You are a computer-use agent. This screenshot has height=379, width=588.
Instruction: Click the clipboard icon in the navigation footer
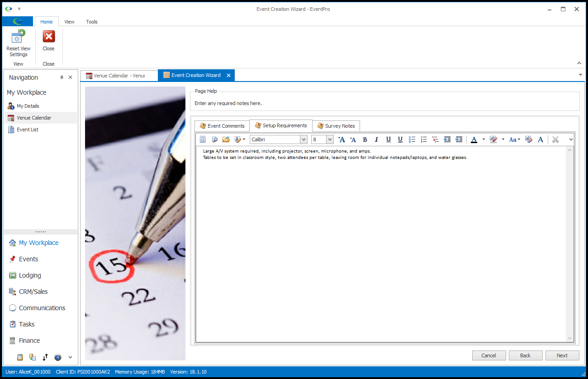coord(20,357)
